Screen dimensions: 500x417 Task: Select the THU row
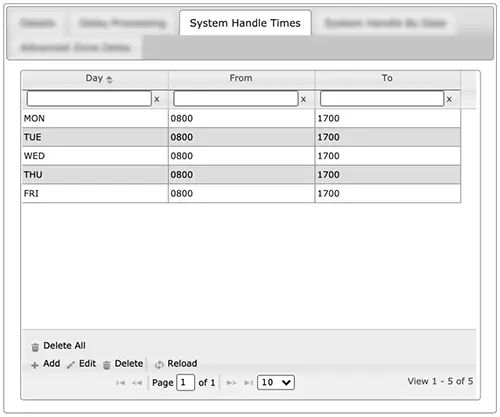tap(241, 175)
